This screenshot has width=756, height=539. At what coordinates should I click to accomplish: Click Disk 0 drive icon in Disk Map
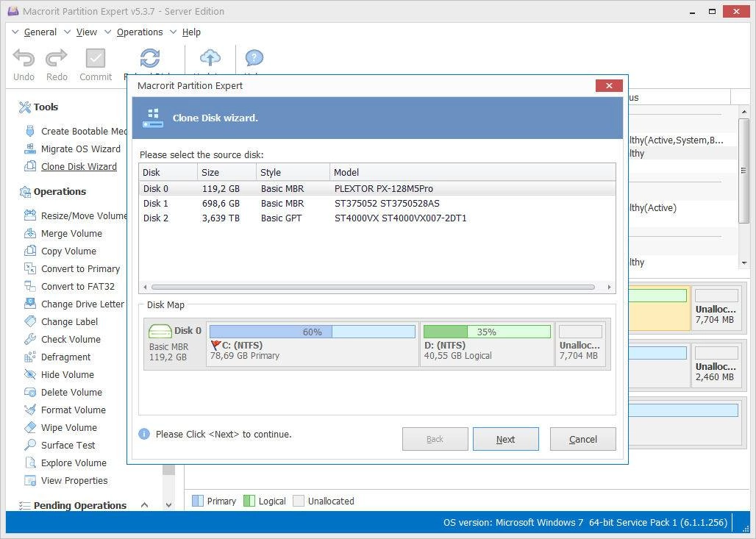point(160,331)
